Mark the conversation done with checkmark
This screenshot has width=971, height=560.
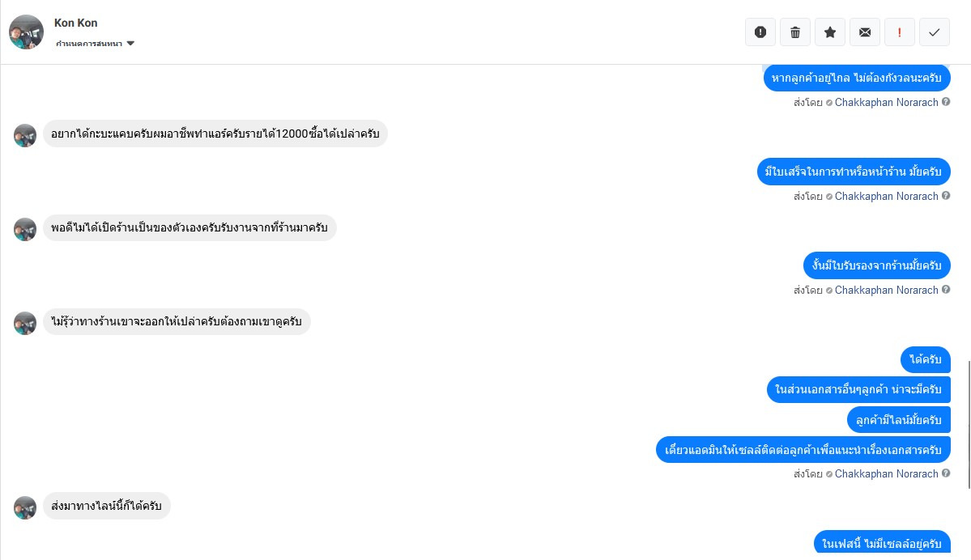pyautogui.click(x=935, y=32)
